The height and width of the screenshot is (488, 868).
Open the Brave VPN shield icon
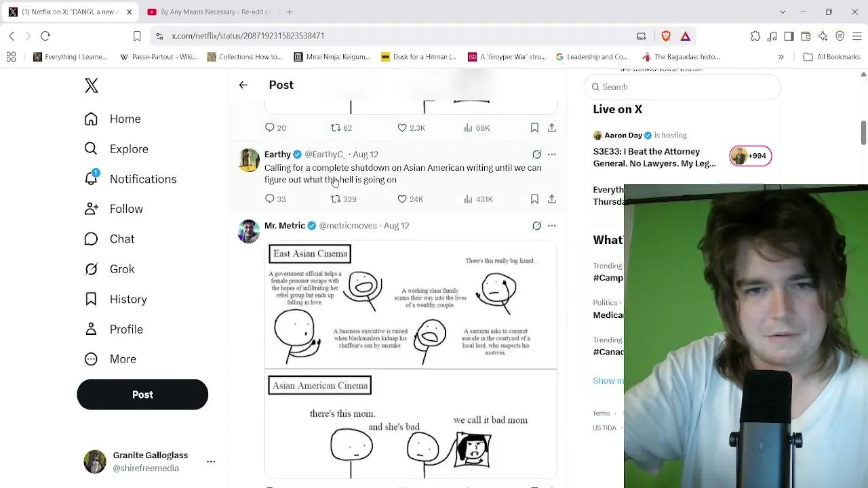pos(840,36)
